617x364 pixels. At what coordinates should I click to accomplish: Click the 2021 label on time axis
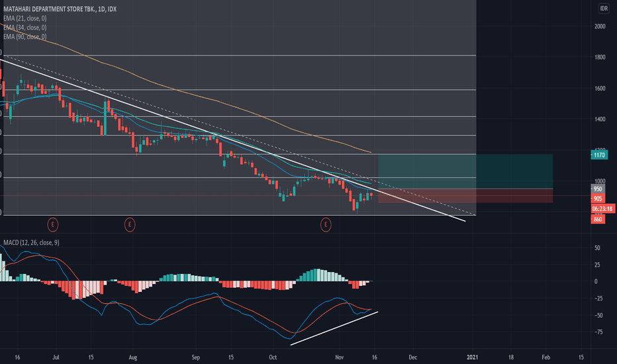pos(472,357)
